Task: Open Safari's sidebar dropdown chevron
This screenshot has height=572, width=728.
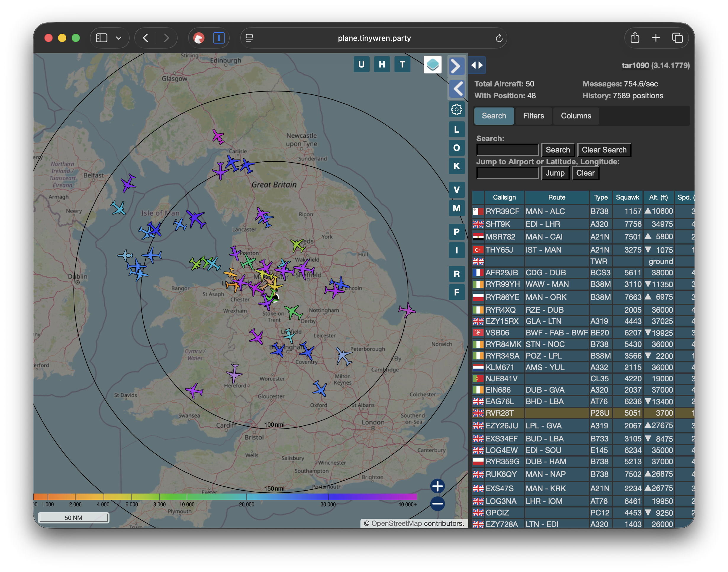Action: point(119,38)
